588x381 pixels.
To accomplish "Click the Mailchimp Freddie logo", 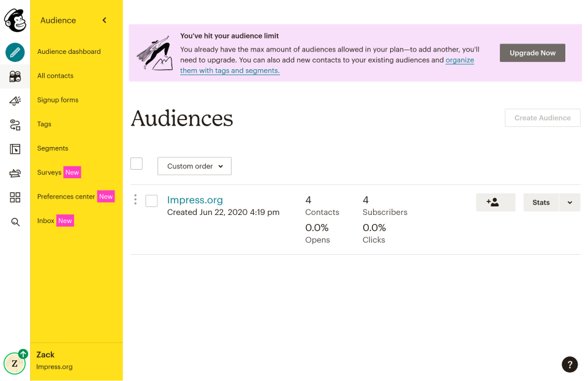I will point(15,20).
